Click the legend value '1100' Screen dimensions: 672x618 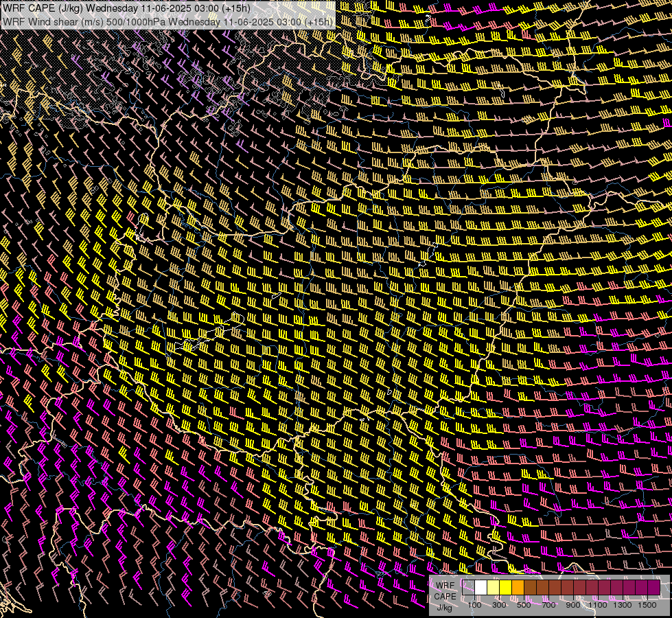pyautogui.click(x=598, y=605)
